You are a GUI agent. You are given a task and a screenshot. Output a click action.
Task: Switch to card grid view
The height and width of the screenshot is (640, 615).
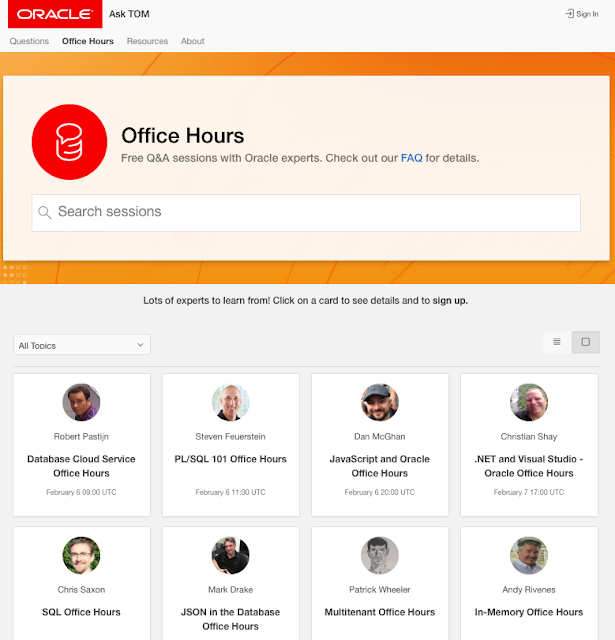(x=586, y=342)
